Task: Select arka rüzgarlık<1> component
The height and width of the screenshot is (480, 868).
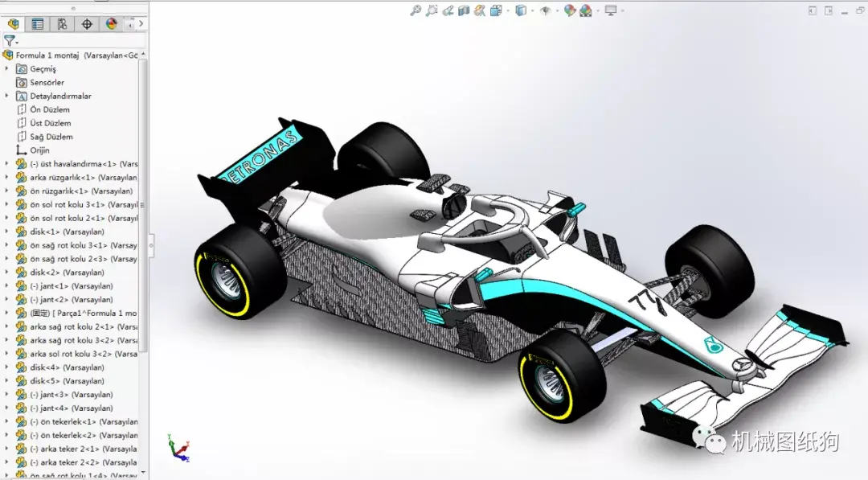Action: pos(76,177)
